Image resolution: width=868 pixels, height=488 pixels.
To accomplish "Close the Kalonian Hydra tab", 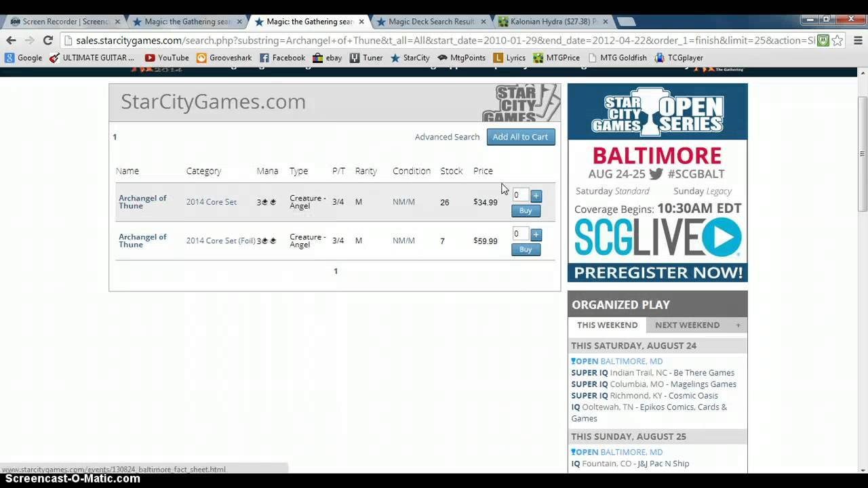I will (605, 22).
